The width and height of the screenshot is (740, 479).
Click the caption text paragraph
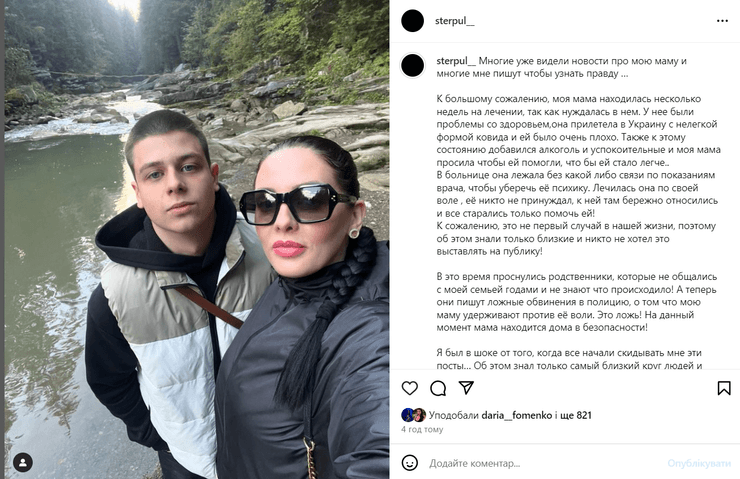577,213
